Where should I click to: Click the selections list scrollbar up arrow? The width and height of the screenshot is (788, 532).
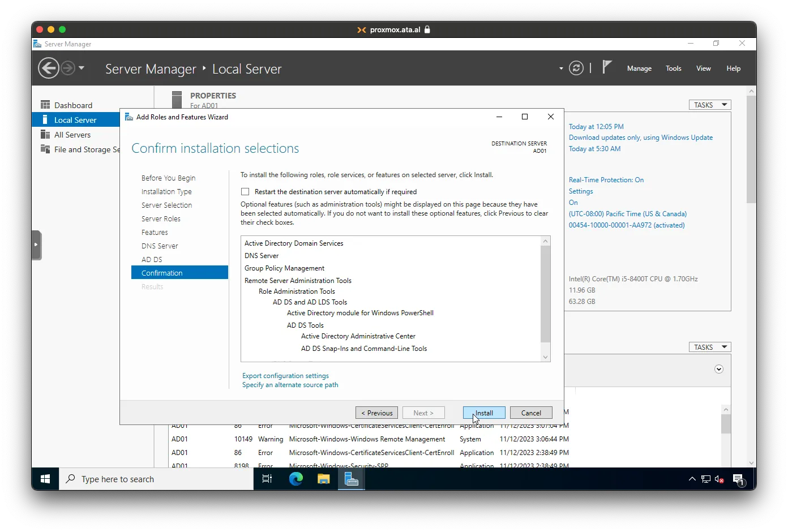click(546, 241)
